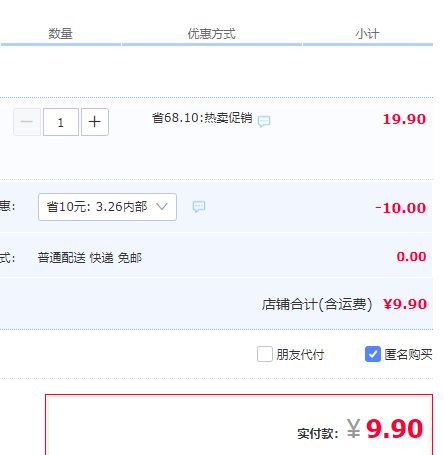
Task: Click the minus quantity decrease button
Action: (x=27, y=122)
